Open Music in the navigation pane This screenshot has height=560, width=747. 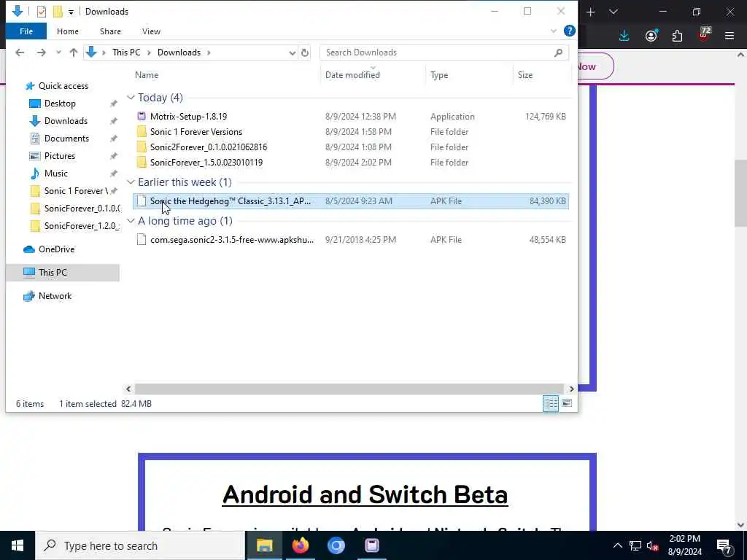[55, 174]
